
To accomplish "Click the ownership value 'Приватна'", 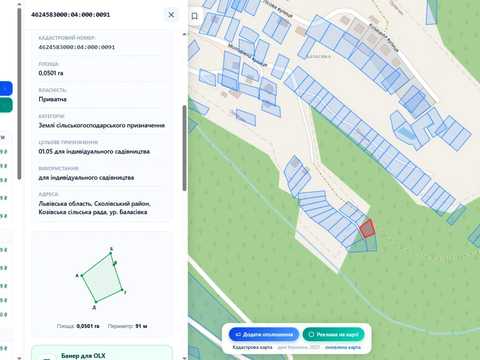I will click(52, 99).
